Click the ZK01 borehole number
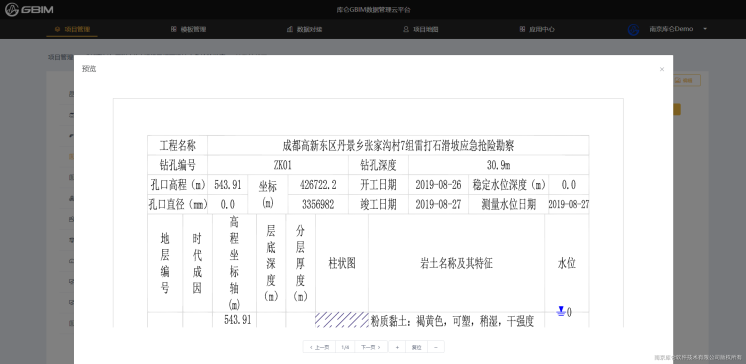Viewport: 746px width, 364px height. [x=283, y=165]
